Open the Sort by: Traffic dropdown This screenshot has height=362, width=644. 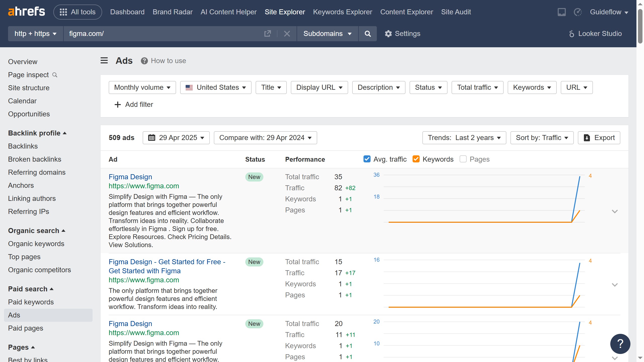pos(542,138)
